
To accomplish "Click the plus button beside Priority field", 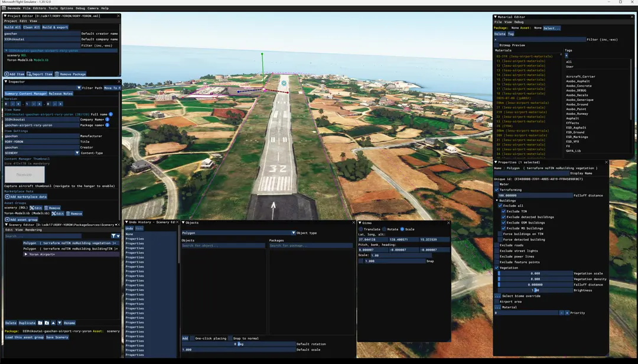I will [x=567, y=313].
